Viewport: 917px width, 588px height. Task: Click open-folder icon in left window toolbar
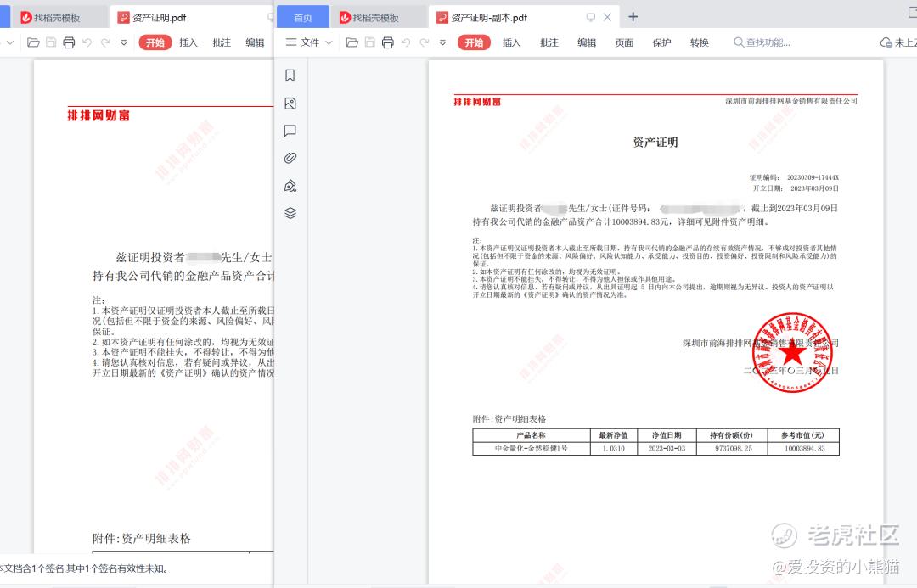[x=33, y=42]
